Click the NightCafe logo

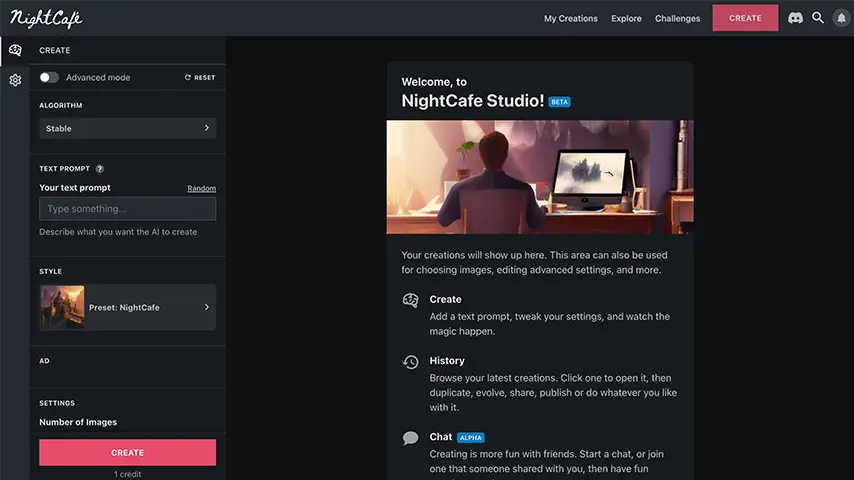point(45,18)
